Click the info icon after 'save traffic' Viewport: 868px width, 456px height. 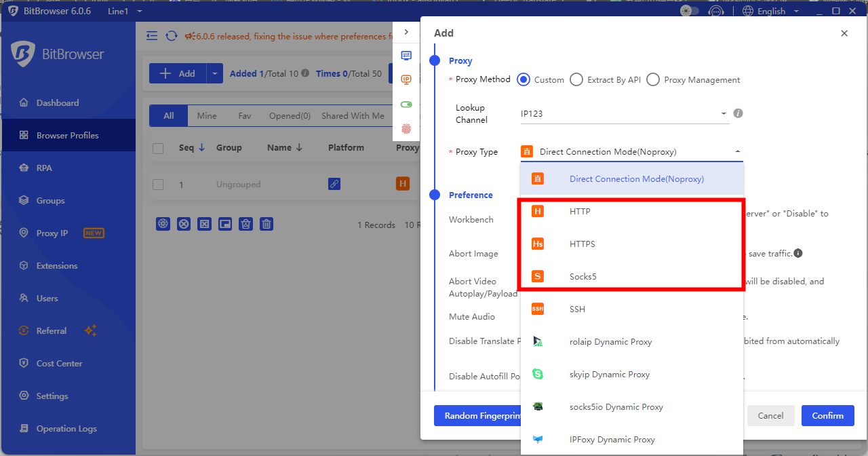798,253
